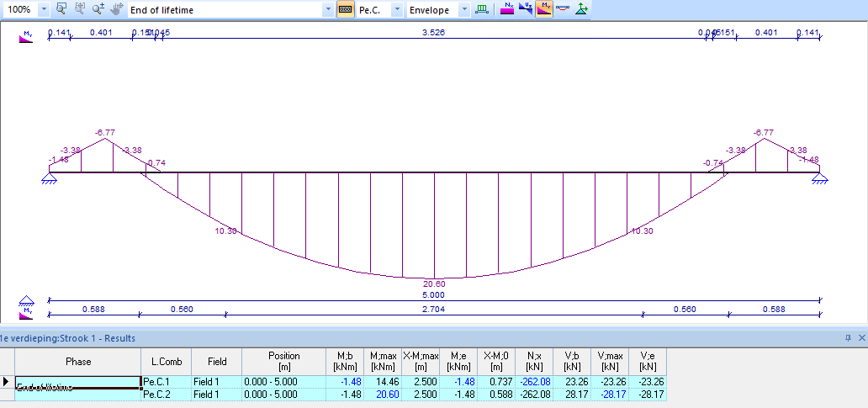Select the Pe.C.1 row cell
868x408 pixels.
tap(167, 381)
